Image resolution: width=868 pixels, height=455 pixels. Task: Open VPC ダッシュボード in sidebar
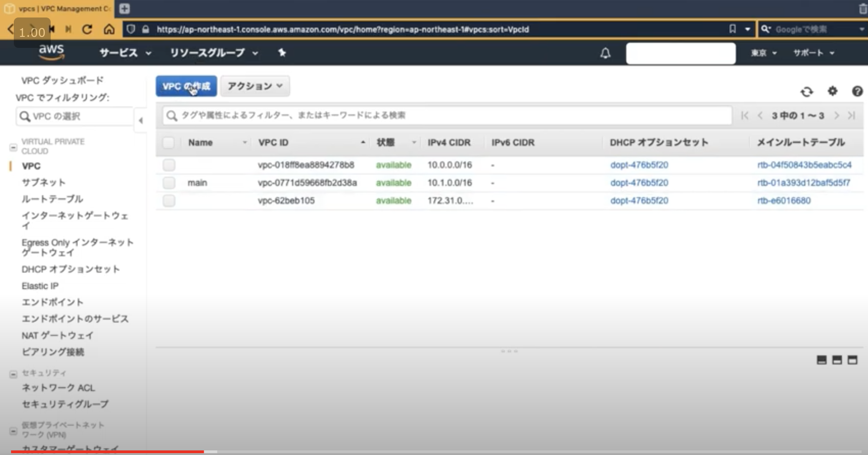(62, 81)
